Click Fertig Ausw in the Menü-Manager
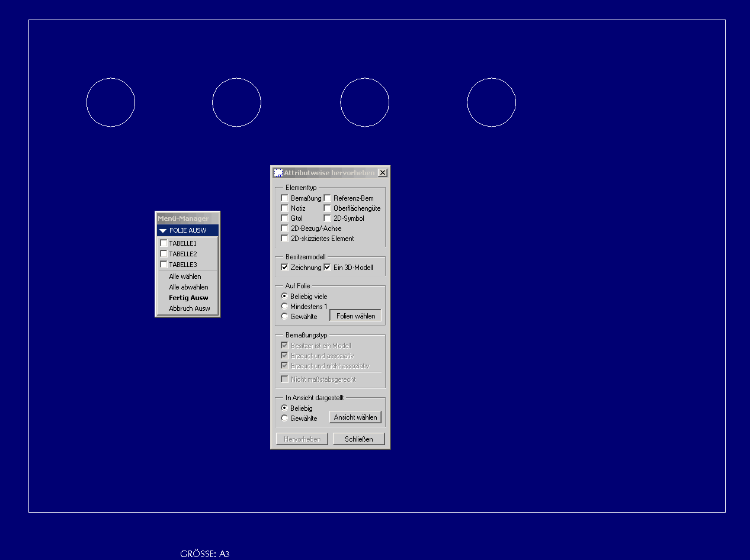750x560 pixels. coord(188,298)
